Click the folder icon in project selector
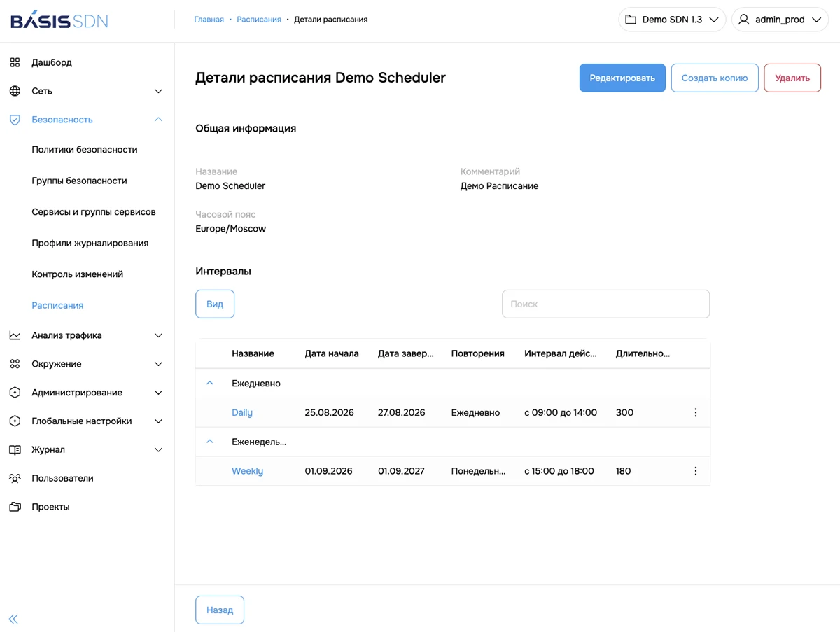840x632 pixels. (x=631, y=20)
